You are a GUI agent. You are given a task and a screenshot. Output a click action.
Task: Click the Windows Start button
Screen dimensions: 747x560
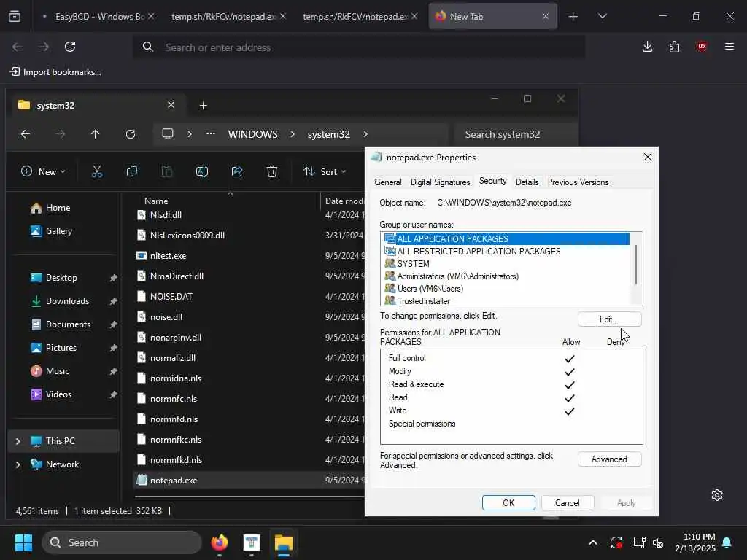[23, 542]
